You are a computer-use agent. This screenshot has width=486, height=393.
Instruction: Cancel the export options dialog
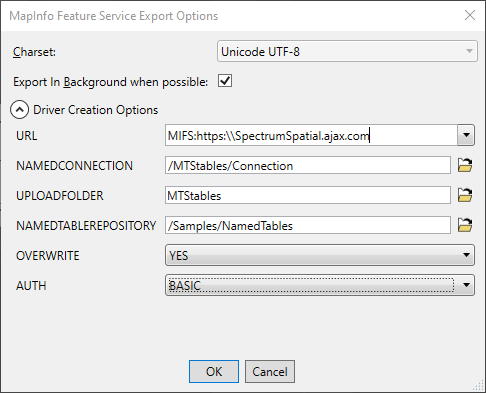coord(270,371)
